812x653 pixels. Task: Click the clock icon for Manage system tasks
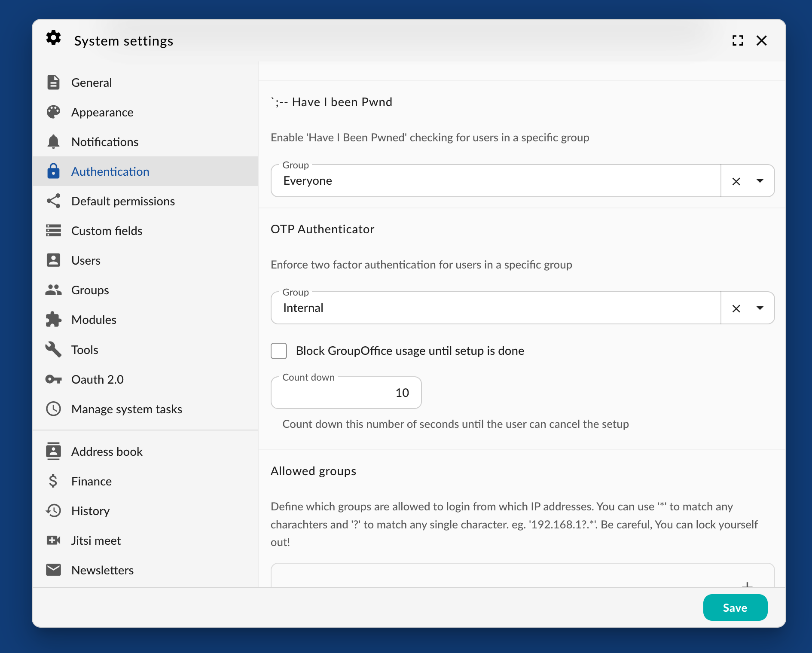pyautogui.click(x=53, y=409)
